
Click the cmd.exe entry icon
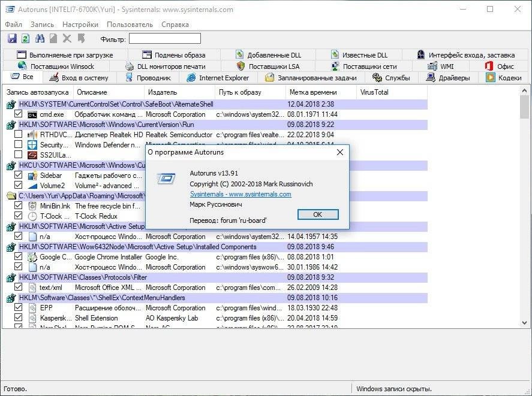tap(32, 114)
